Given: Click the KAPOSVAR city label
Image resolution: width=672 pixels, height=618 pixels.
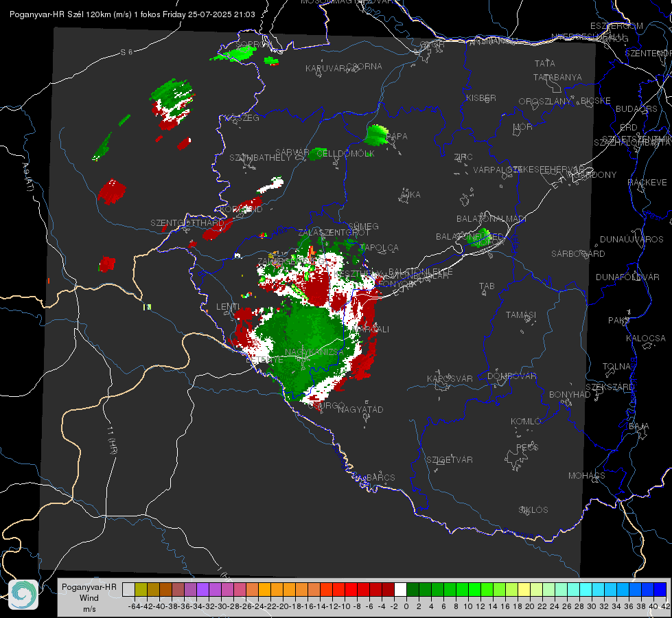Looking at the screenshot, I should [x=450, y=378].
